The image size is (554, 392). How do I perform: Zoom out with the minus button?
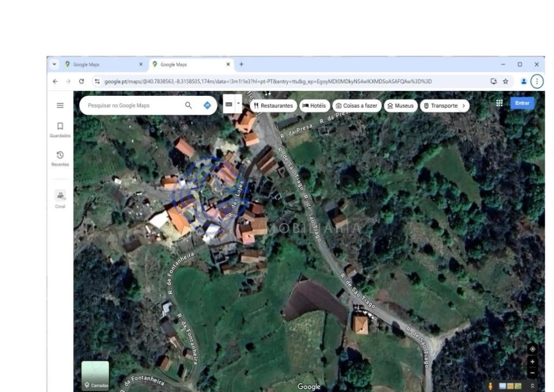coord(532,372)
